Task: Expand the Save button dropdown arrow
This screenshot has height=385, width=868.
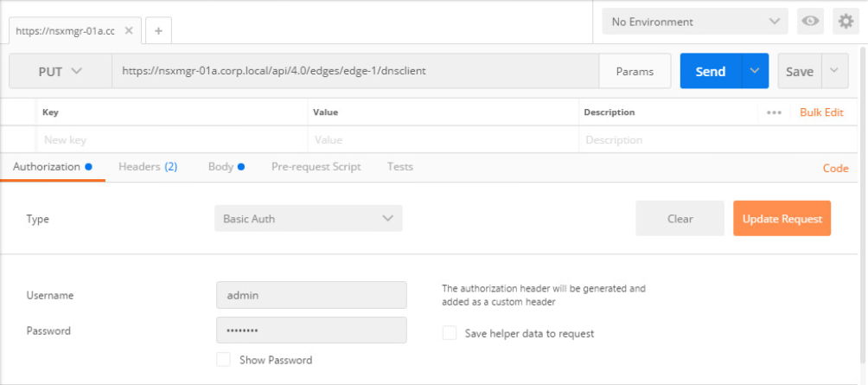Action: tap(835, 71)
